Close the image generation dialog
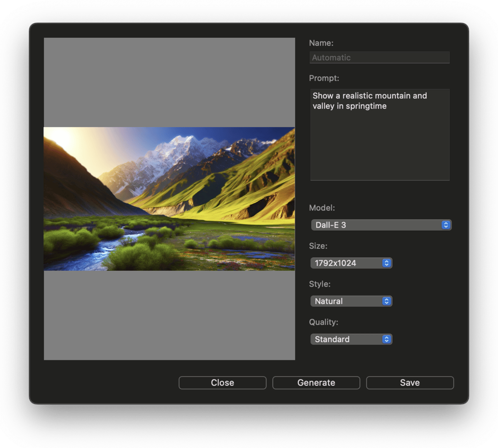498x448 pixels. [222, 383]
